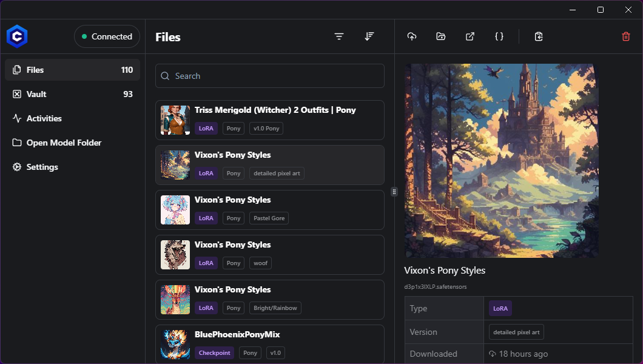This screenshot has width=643, height=364.
Task: Select Open Model Folder in the sidebar
Action: coord(73,143)
